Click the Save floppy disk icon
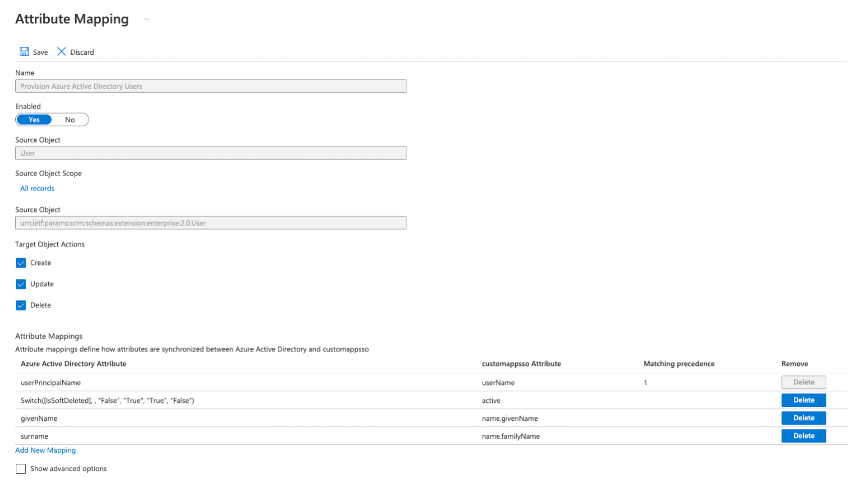 (x=24, y=51)
